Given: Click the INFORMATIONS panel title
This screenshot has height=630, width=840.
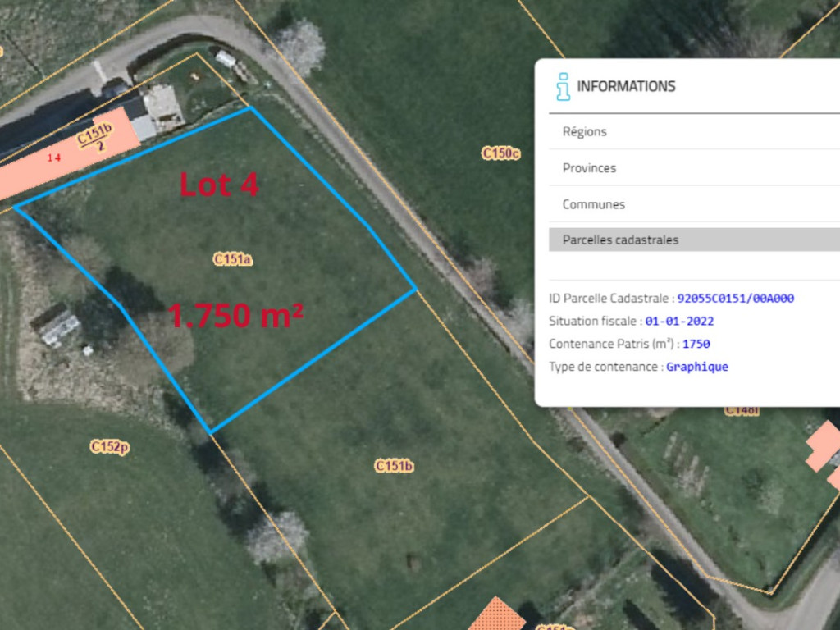Looking at the screenshot, I should (626, 86).
